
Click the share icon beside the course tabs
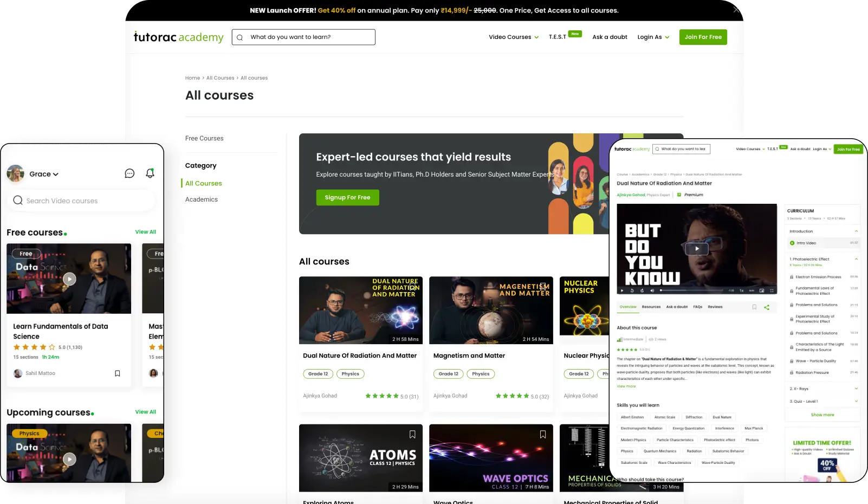(767, 307)
